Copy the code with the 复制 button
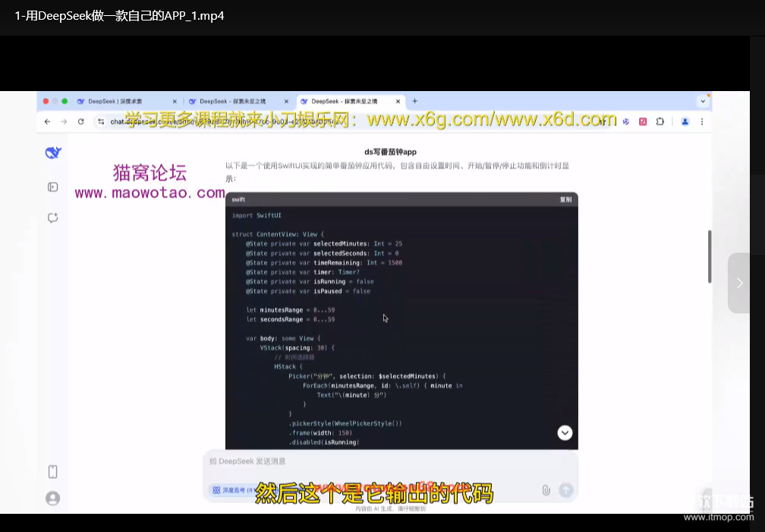 565,200
